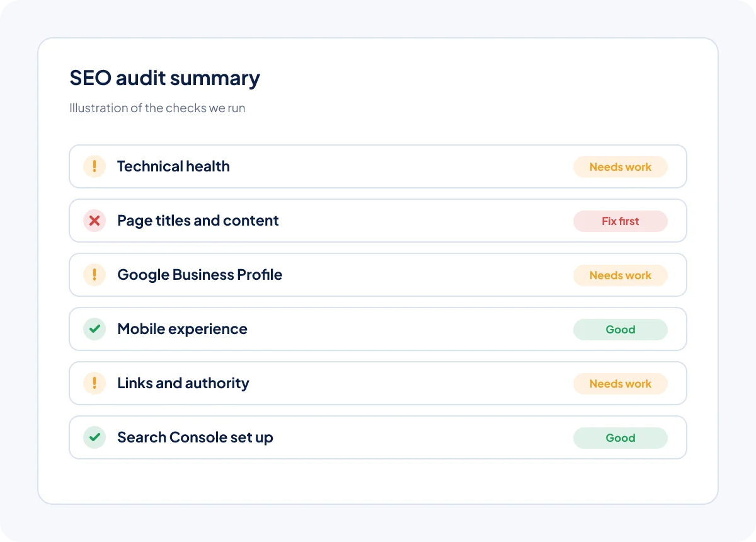Click the SEO audit summary heading
The width and height of the screenshot is (756, 542).
(x=164, y=78)
